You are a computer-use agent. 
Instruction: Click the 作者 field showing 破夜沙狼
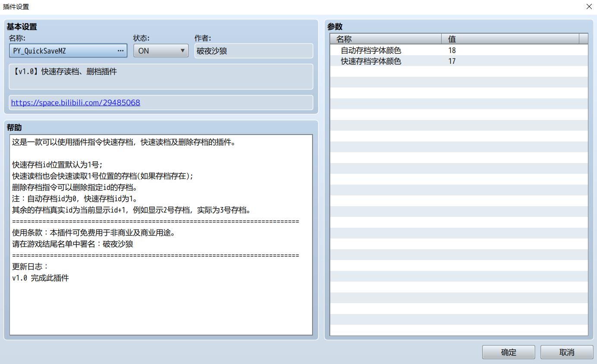[x=254, y=51]
